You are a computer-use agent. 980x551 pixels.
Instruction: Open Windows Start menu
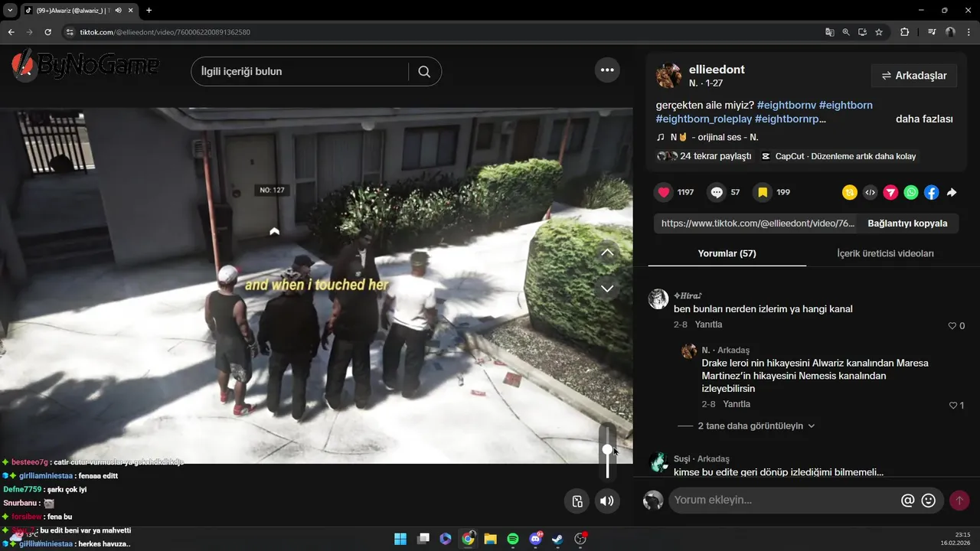point(400,539)
